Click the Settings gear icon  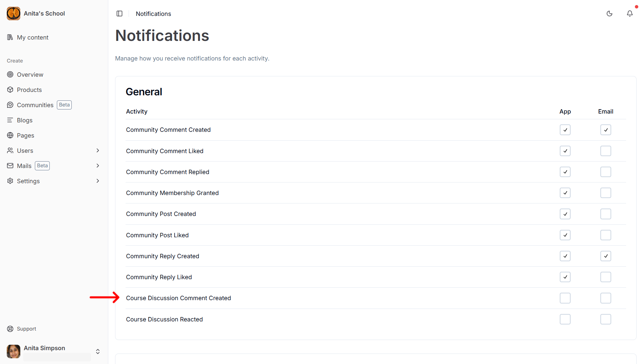(10, 181)
